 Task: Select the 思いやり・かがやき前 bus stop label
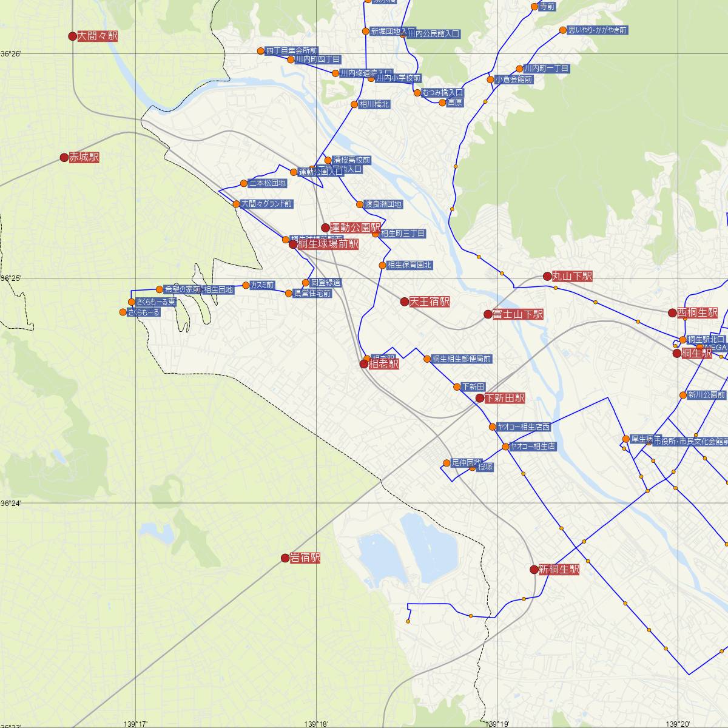coord(598,30)
